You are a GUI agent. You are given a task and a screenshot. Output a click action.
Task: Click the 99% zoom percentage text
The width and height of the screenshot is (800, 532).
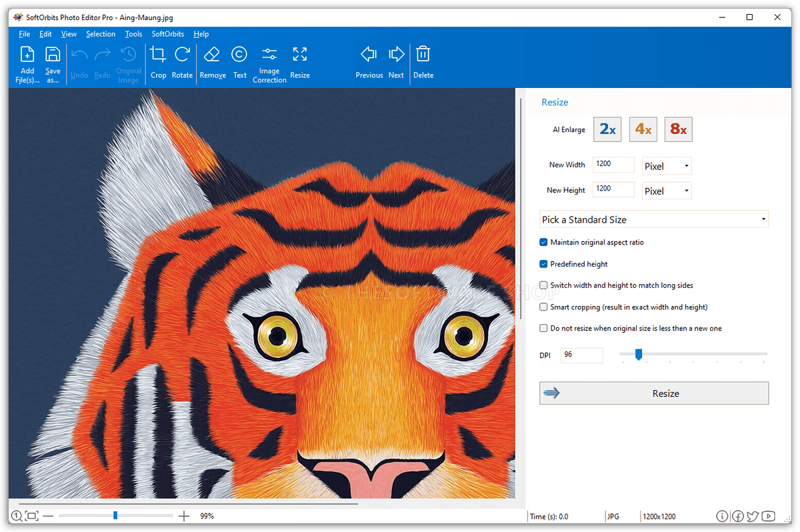[207, 516]
